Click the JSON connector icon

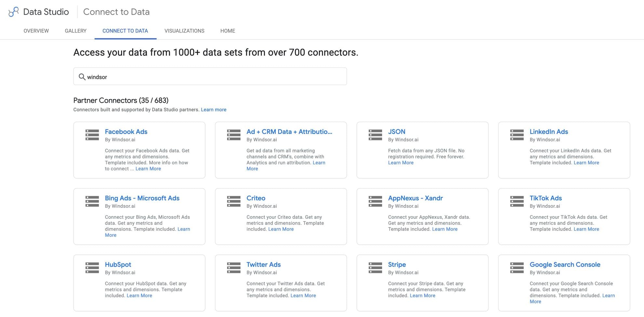[x=375, y=134]
